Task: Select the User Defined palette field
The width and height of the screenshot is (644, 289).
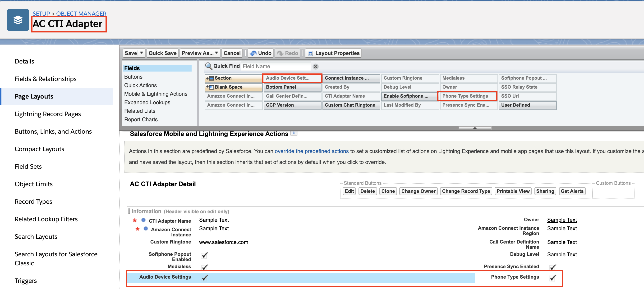Action: coord(528,105)
